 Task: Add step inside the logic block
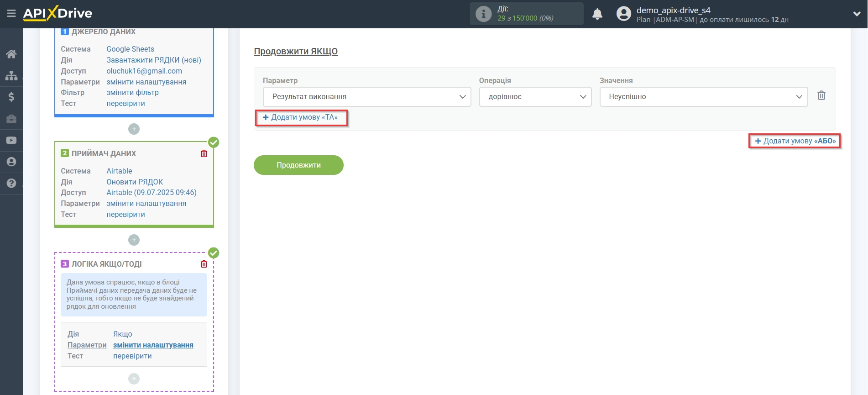(x=134, y=379)
